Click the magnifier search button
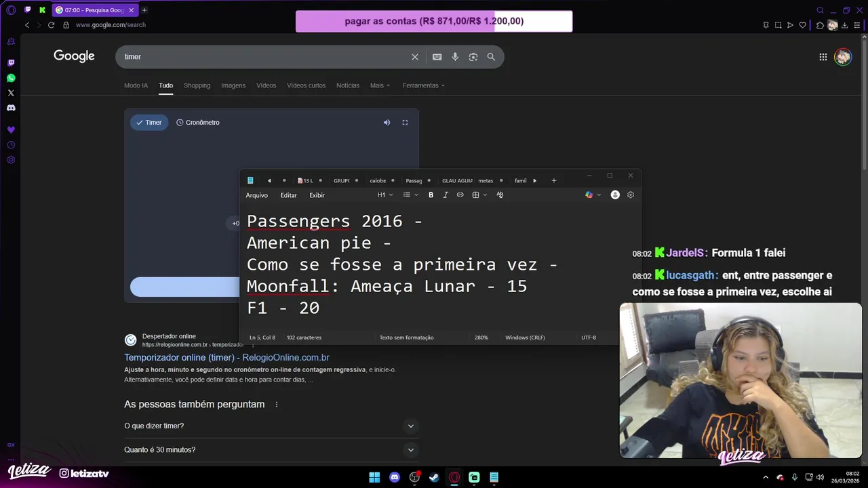Image resolution: width=868 pixels, height=488 pixels. [491, 57]
